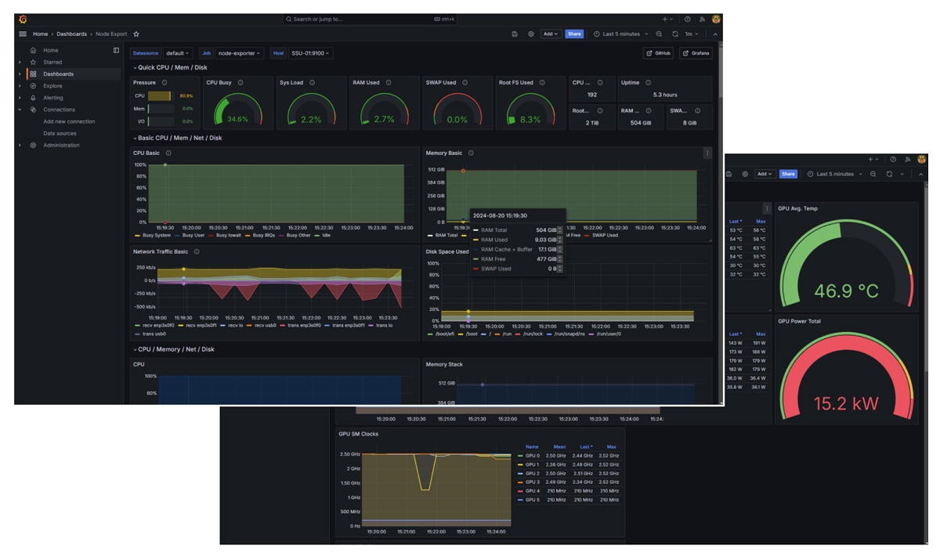Refresh dashboard in the rear GPU window
The image size is (940, 560).
tap(889, 174)
